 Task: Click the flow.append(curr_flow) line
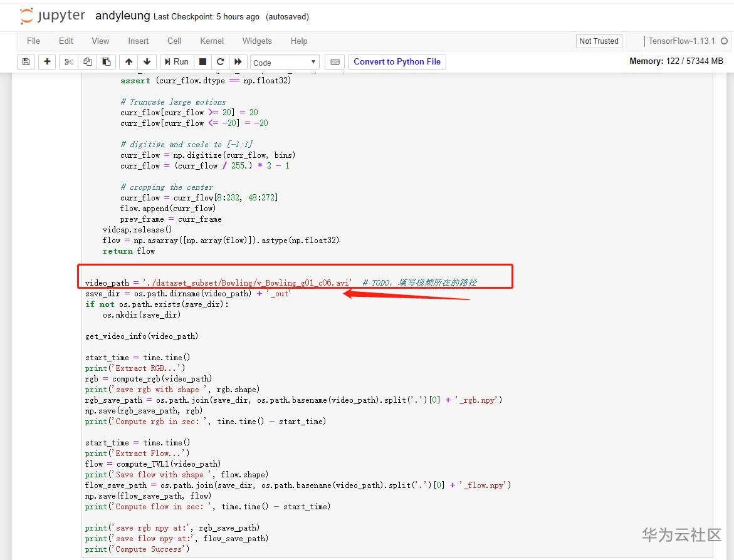point(168,208)
